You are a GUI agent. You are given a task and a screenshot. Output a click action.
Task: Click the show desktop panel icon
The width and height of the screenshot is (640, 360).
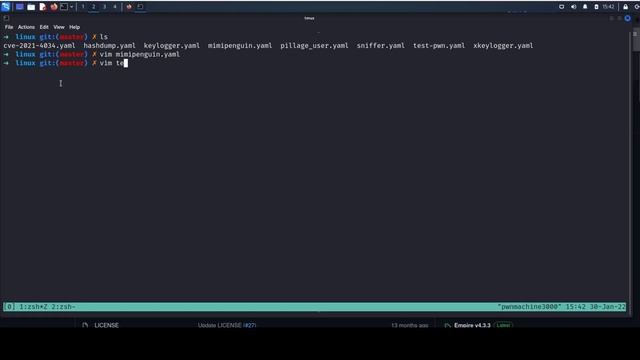click(x=19, y=7)
